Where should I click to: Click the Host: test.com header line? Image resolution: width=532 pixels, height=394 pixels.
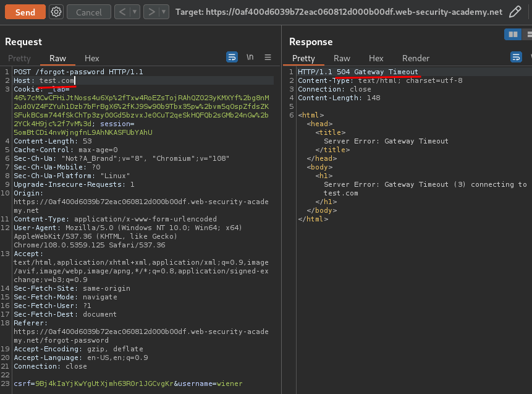44,80
